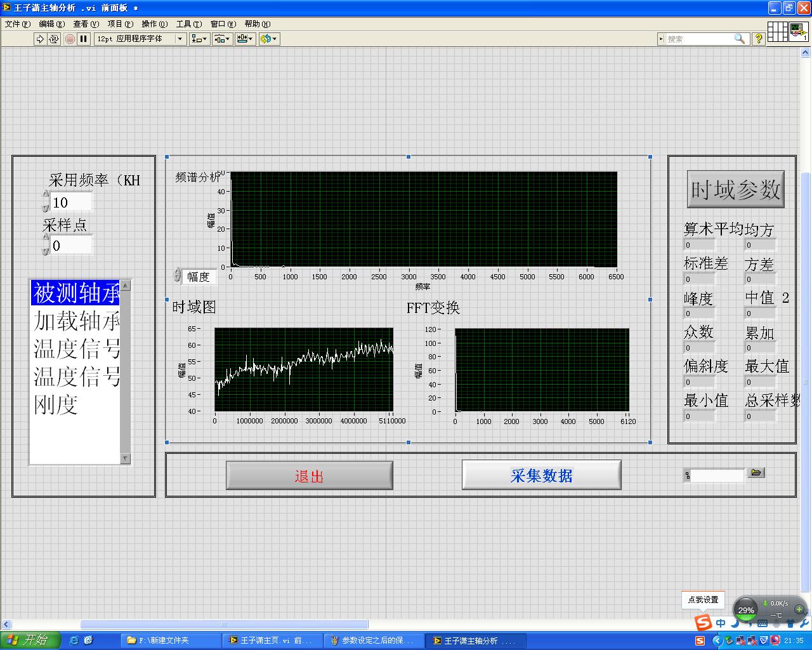The height and width of the screenshot is (650, 812).
Task: Click the listbox scroll up arrow
Action: click(125, 286)
